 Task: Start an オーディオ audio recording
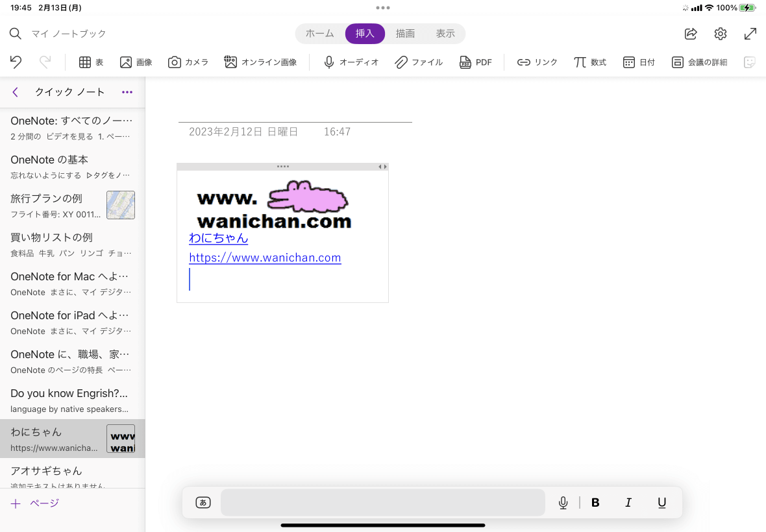point(351,62)
